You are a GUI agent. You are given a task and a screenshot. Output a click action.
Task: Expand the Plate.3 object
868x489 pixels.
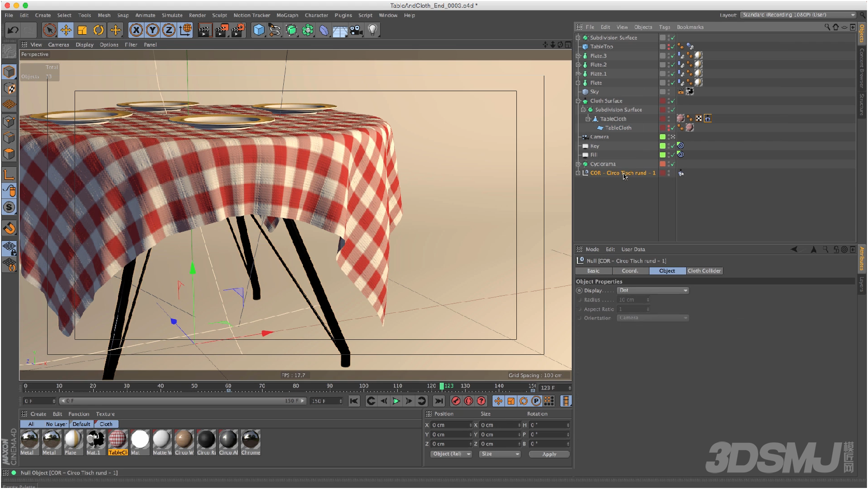tap(578, 56)
